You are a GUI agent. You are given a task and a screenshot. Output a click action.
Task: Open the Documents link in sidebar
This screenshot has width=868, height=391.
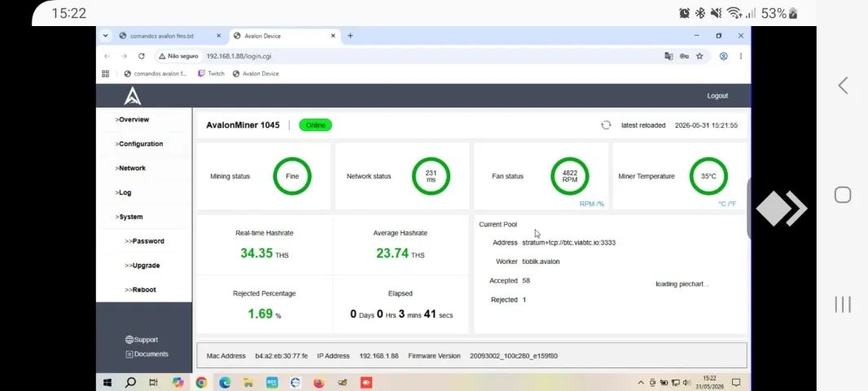(x=147, y=354)
